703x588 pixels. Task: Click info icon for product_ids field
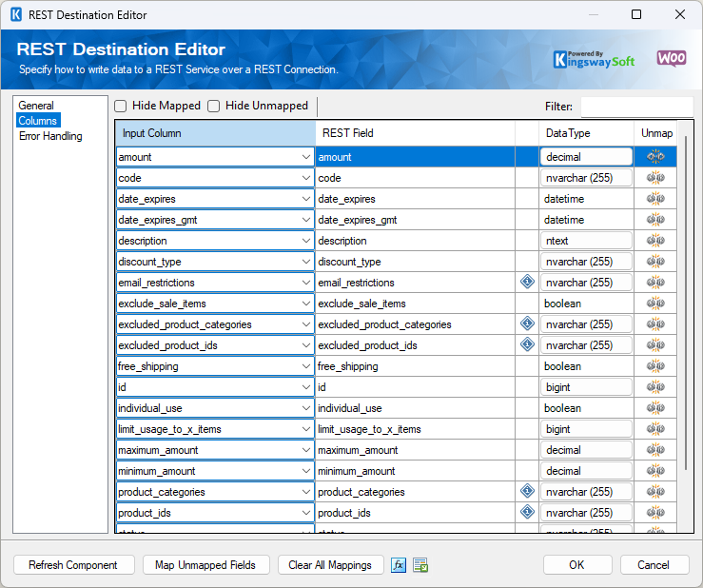[x=527, y=512]
